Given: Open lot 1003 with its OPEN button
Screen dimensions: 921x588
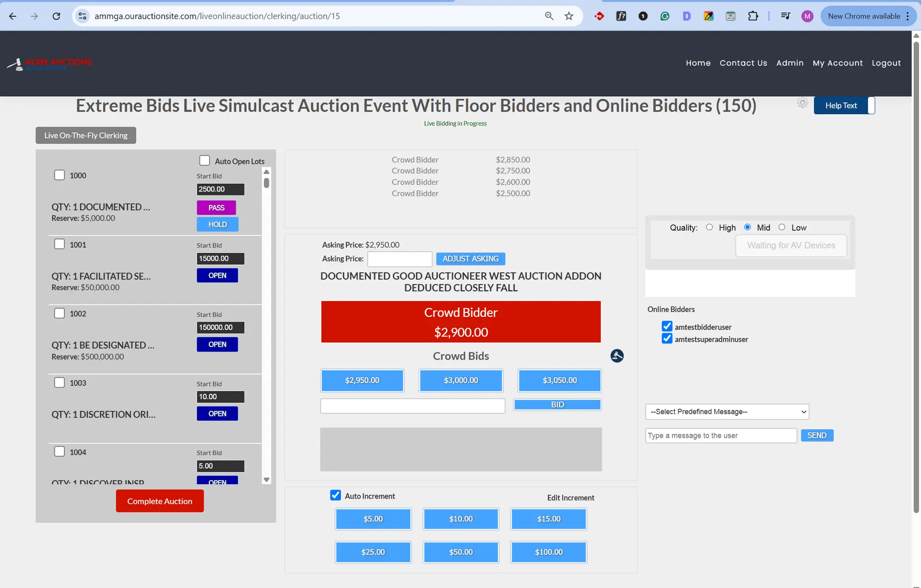Looking at the screenshot, I should tap(217, 414).
